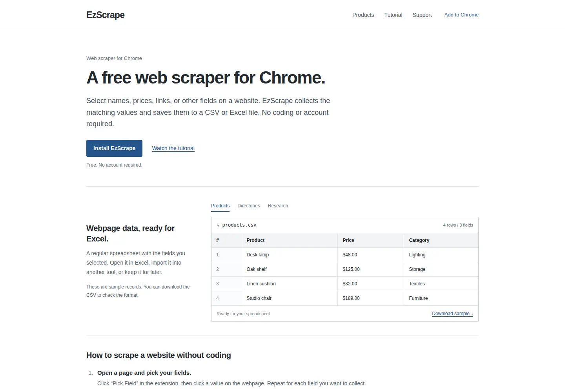The image size is (565, 392).
Task: Click the $189.00 price cell
Action: (x=371, y=298)
